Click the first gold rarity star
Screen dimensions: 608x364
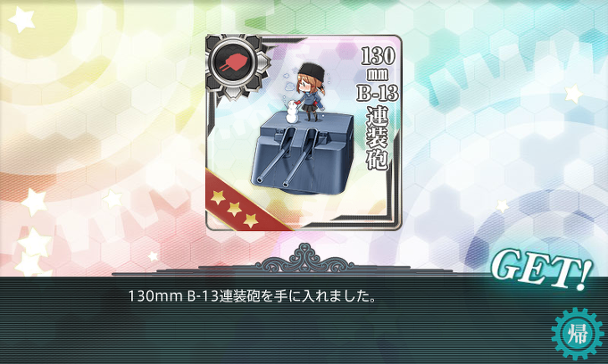218,197
